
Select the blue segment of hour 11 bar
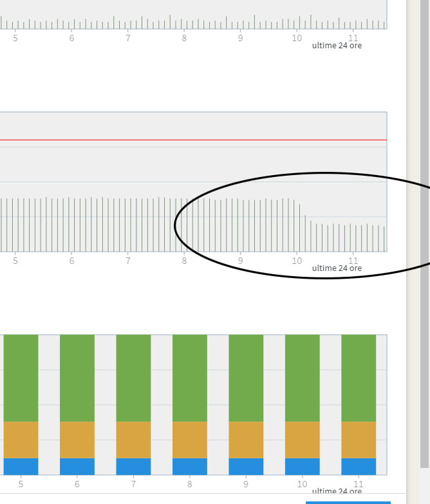point(359,467)
